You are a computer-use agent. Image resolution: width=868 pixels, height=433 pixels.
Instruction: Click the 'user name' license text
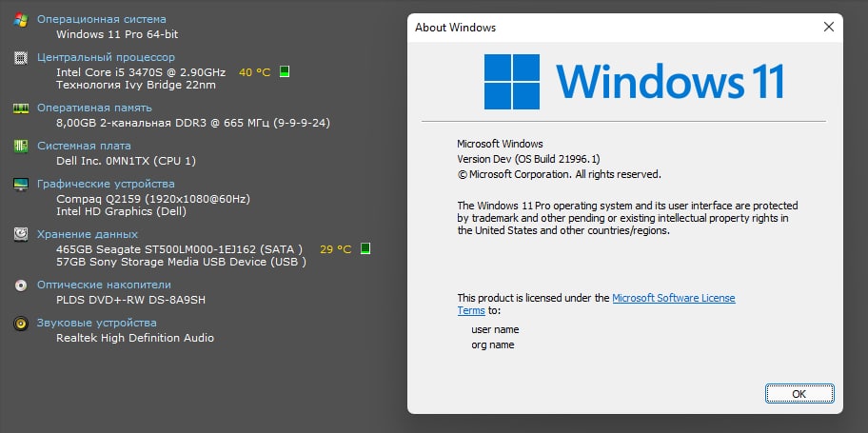click(x=495, y=329)
